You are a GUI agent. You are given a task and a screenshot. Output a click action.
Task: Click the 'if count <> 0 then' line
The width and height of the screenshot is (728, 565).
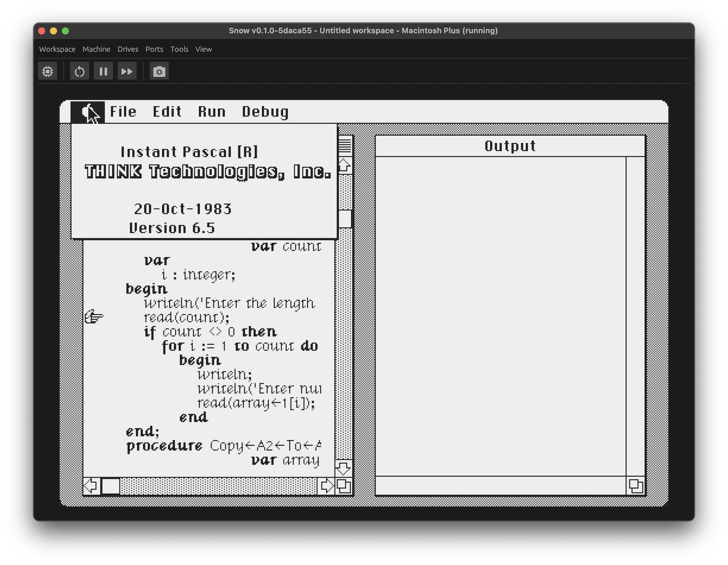point(210,332)
